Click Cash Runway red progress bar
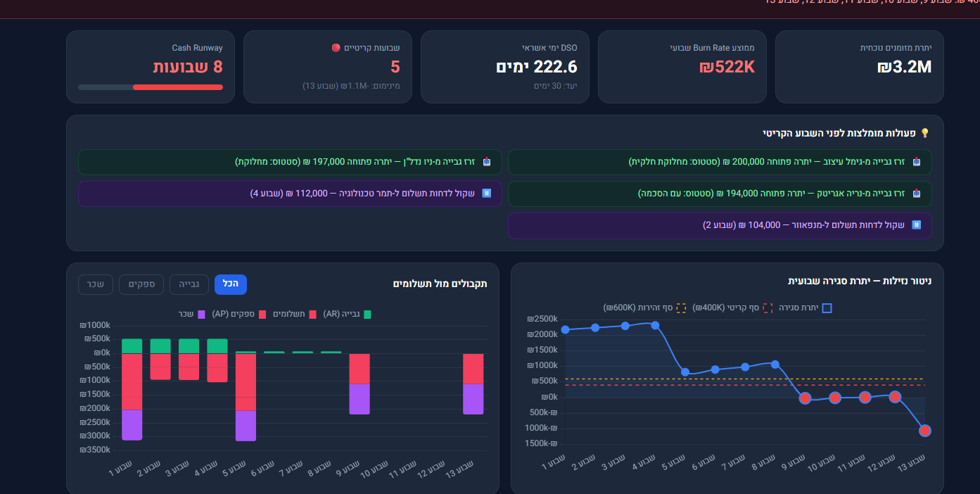The height and width of the screenshot is (494, 980). click(178, 87)
